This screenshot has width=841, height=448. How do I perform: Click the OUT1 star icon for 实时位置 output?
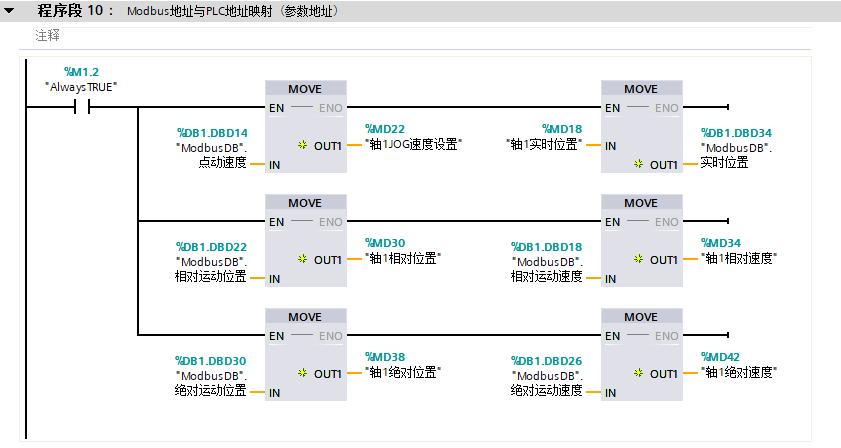[638, 164]
